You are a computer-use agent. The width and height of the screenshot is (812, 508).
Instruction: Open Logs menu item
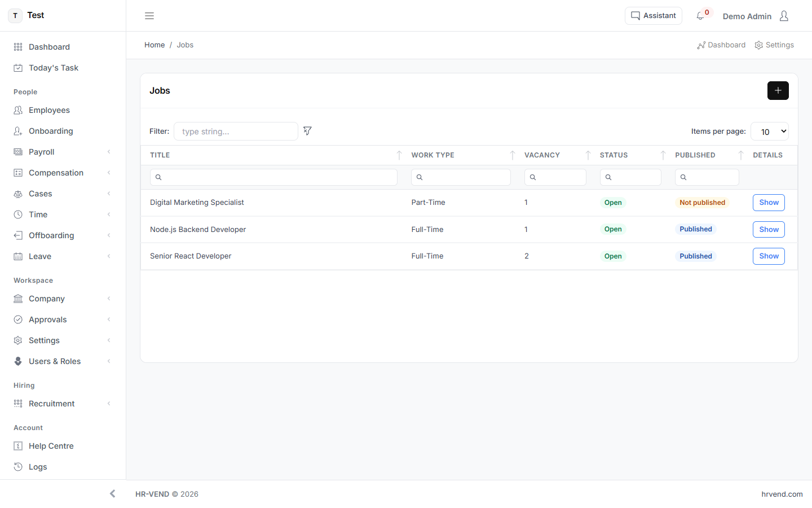[x=63, y=467]
